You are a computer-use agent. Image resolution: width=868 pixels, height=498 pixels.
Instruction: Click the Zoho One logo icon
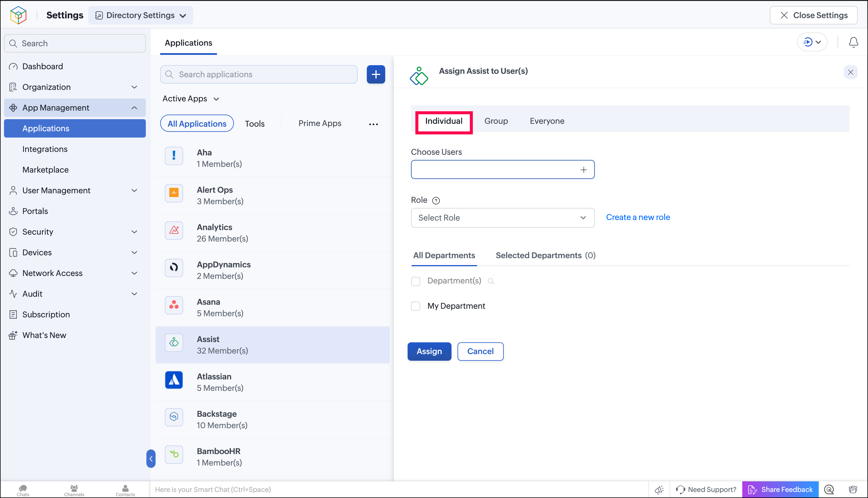pyautogui.click(x=18, y=15)
